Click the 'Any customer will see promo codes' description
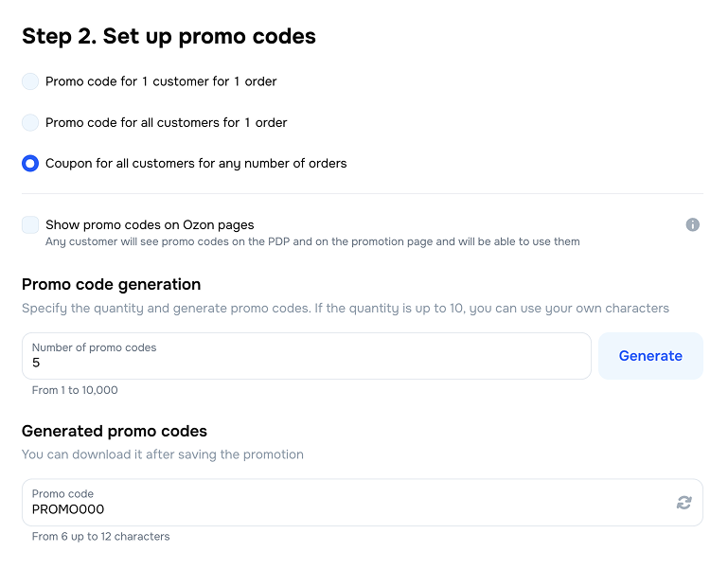 (312, 241)
